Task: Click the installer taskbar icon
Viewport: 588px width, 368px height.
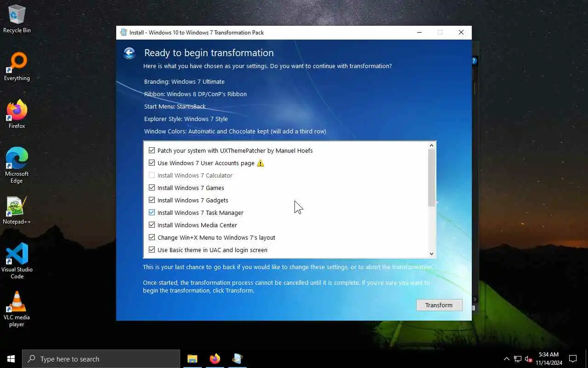Action: coord(237,359)
